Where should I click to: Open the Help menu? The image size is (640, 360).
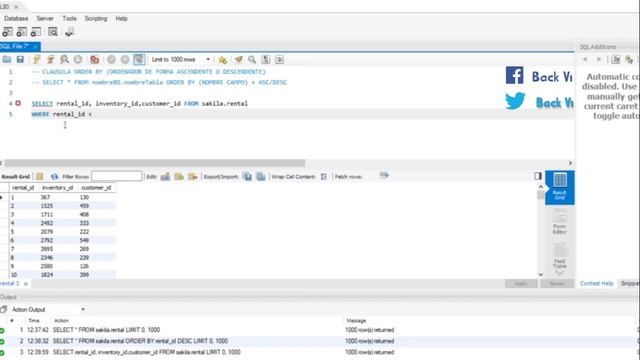pyautogui.click(x=121, y=18)
